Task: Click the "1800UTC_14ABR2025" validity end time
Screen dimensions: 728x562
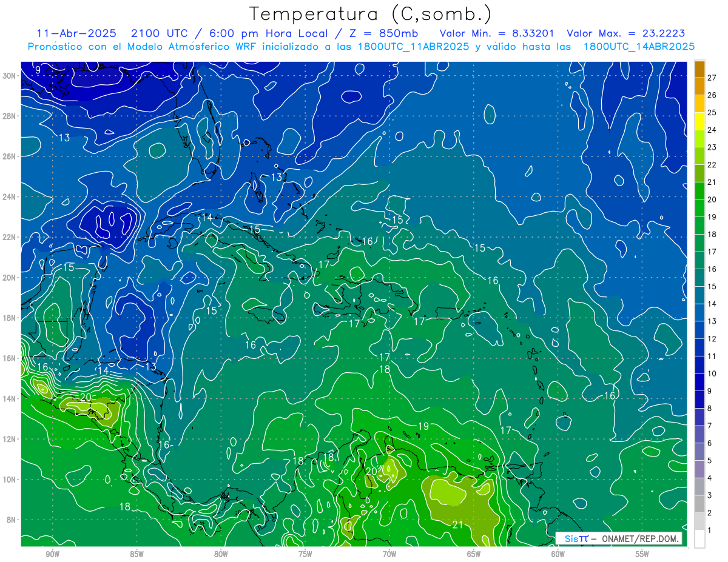Action: 639,47
